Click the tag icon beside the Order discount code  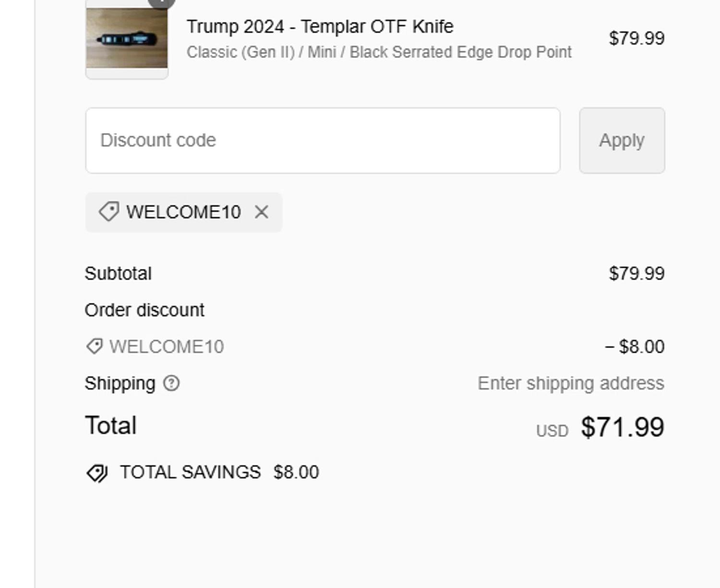click(x=94, y=346)
